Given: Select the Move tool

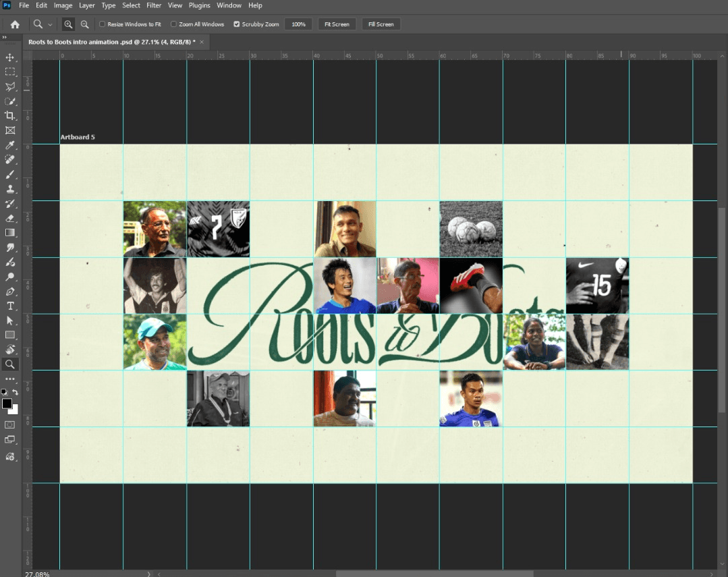Looking at the screenshot, I should 9,57.
